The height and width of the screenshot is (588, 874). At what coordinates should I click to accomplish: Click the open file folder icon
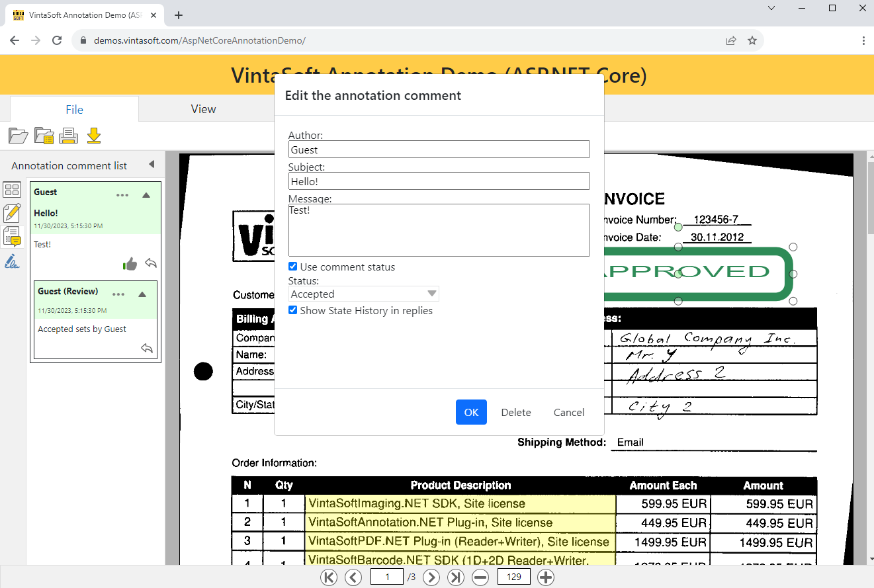coord(18,136)
